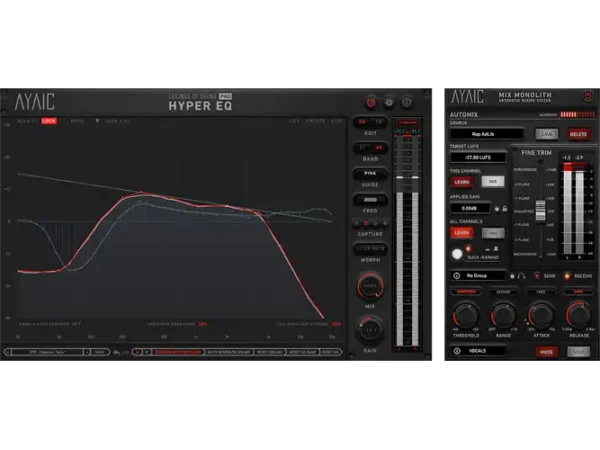The width and height of the screenshot is (600, 450).
Task: Select capture slot 4 in Hyper EQ
Action: click(x=385, y=223)
